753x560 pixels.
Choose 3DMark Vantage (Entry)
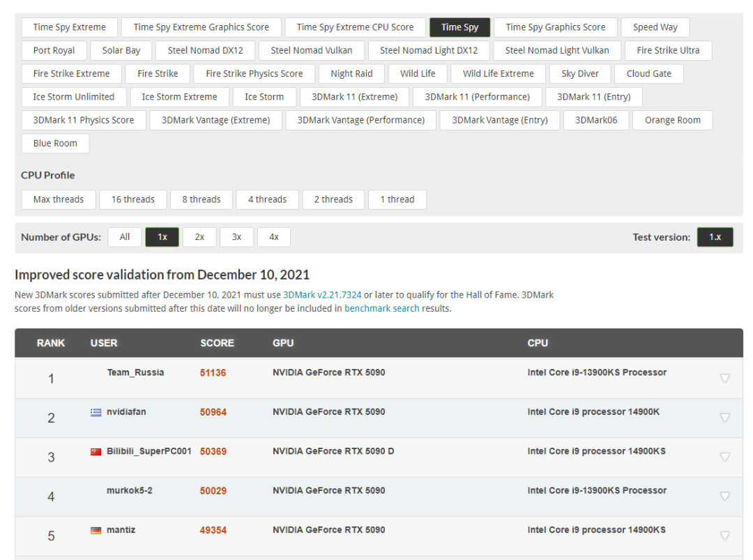499,120
